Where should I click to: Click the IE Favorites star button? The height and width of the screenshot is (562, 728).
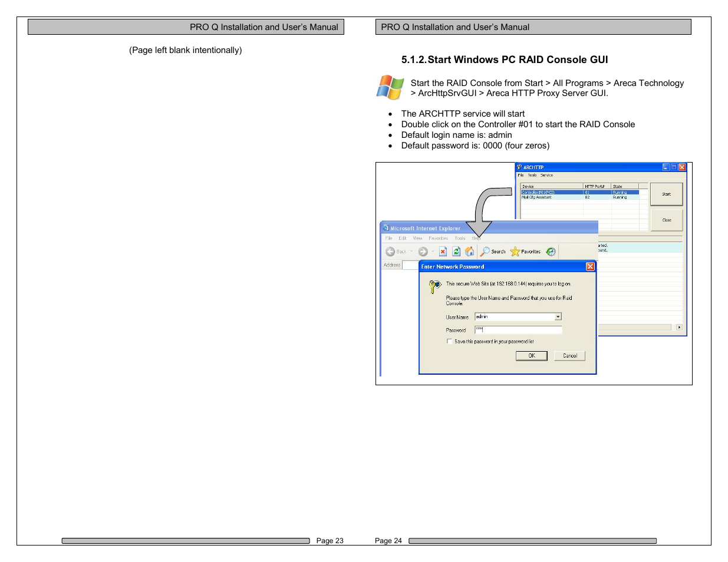coord(525,252)
